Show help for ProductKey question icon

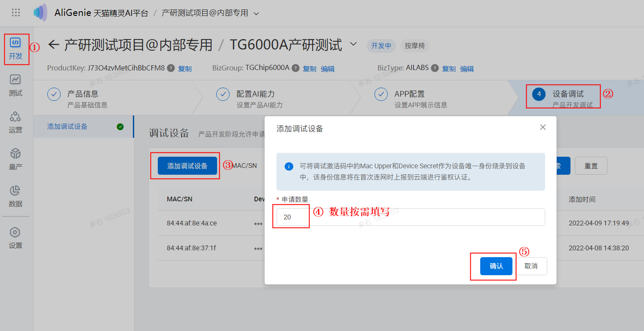[x=171, y=68]
